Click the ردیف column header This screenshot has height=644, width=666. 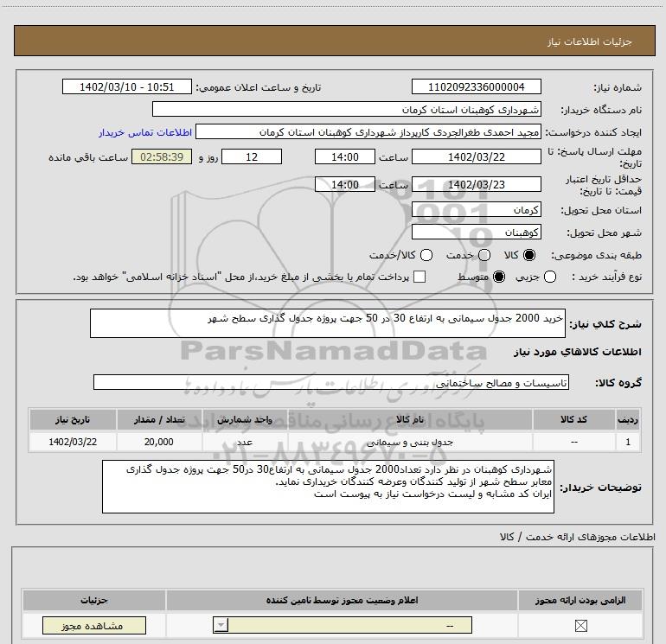tap(628, 419)
